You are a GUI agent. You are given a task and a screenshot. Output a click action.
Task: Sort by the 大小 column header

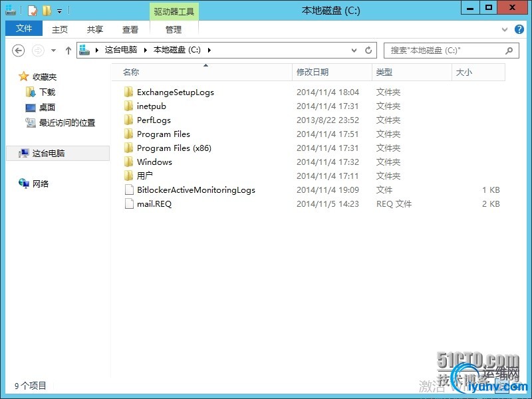coord(478,72)
